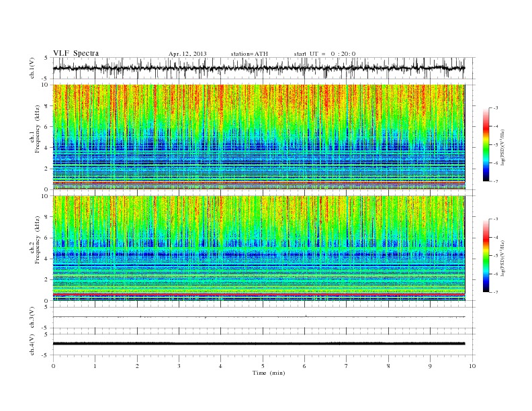Screen dimensions: 532x411
Task: Click time-axis tick label "6"
Action: coord(304,366)
